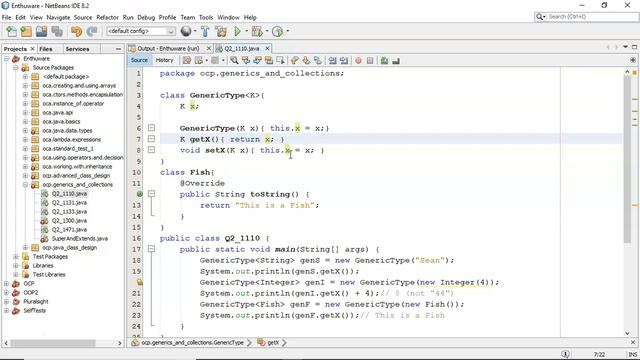
Task: Fold the getX method at line 7
Action: [151, 139]
